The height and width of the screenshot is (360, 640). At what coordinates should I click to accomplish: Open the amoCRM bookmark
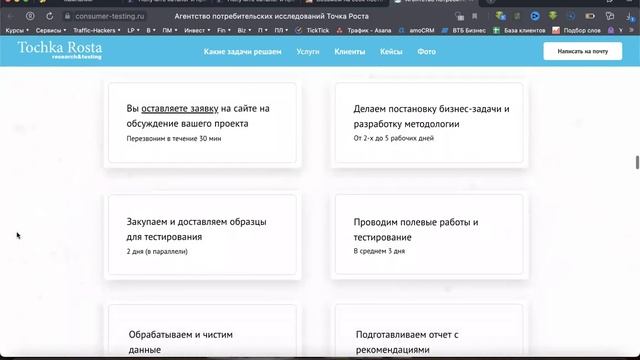point(416,30)
